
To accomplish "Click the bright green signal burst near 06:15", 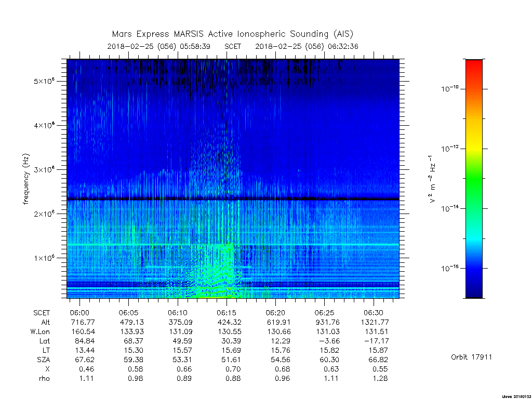I will 217,271.
